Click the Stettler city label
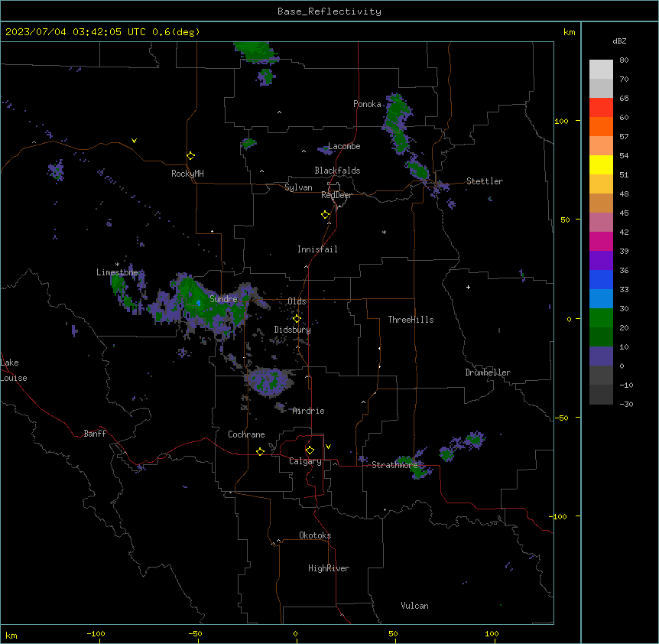The width and height of the screenshot is (659, 644). tap(485, 181)
